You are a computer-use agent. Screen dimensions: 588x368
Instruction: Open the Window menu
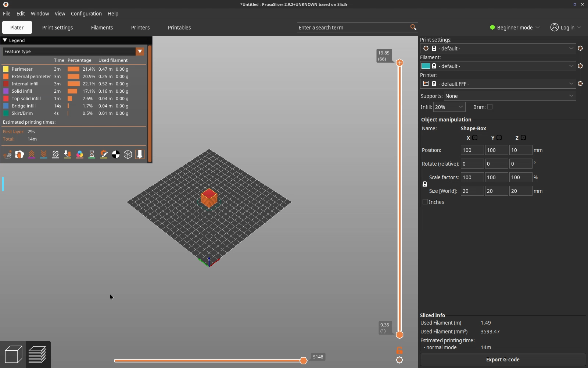40,14
